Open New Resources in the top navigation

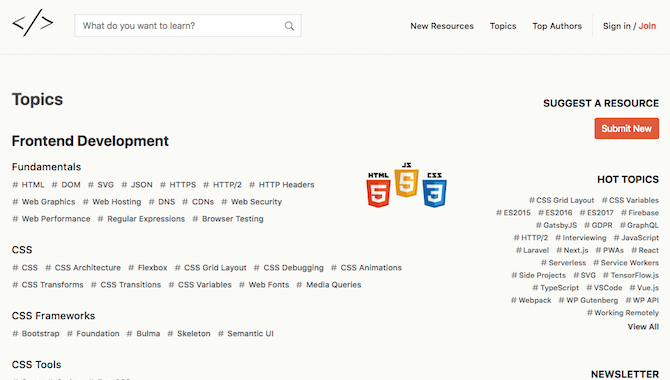click(x=442, y=26)
